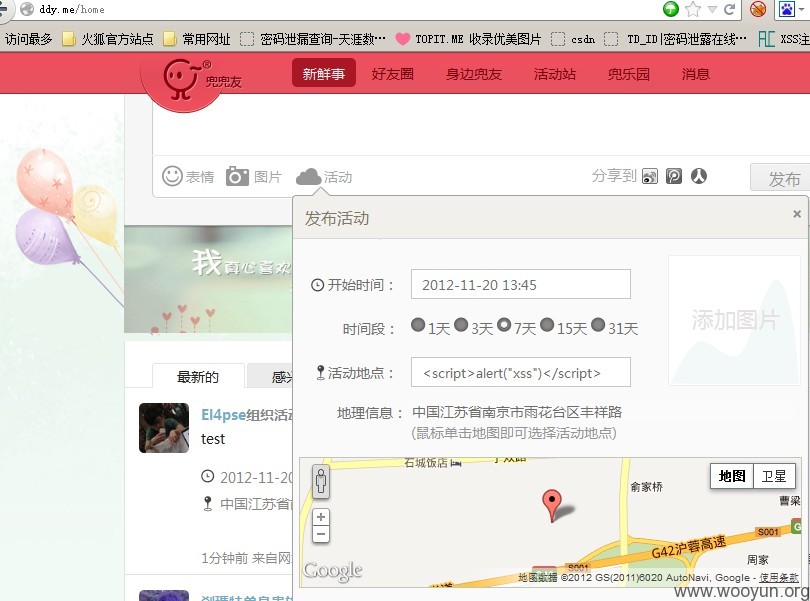Image resolution: width=810 pixels, height=601 pixels.
Task: Click the 图片 camera icon
Action: [x=237, y=177]
